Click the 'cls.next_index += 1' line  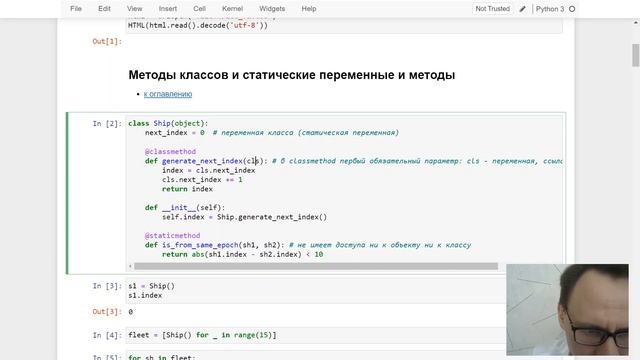(202, 180)
